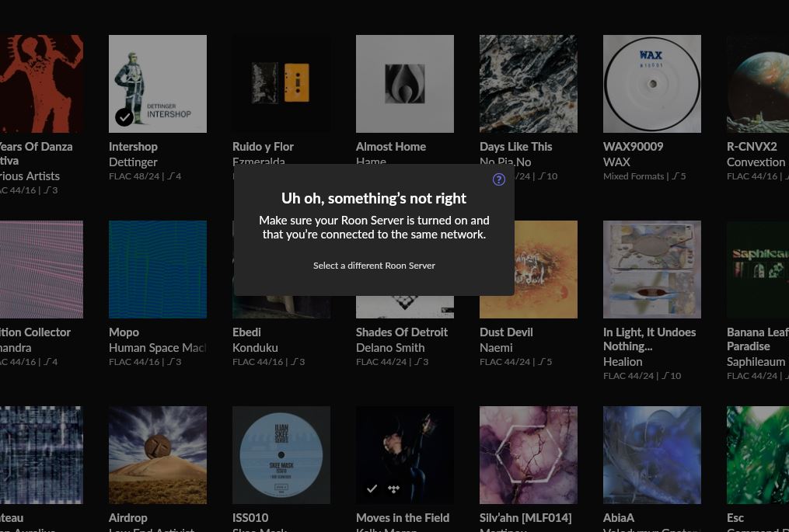Open the Days Like This album cover
This screenshot has width=789, height=532.
tap(529, 83)
